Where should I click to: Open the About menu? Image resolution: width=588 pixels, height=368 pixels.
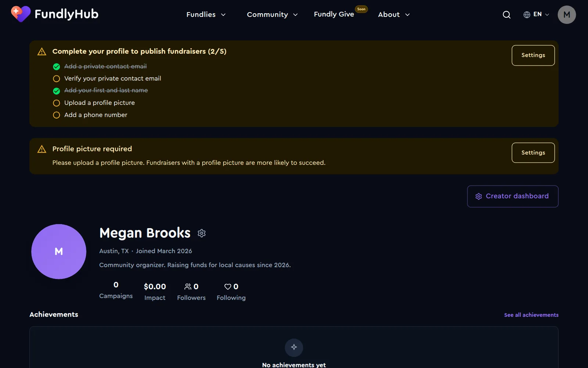[x=394, y=15]
